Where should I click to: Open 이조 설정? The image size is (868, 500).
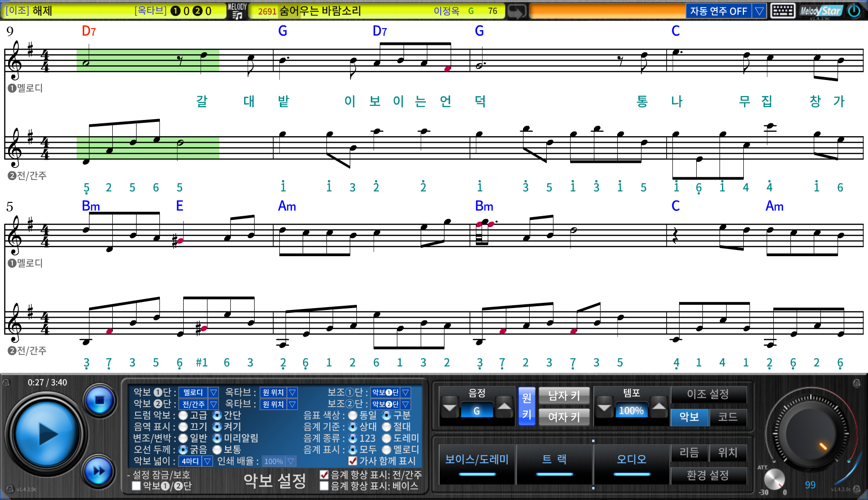point(708,394)
